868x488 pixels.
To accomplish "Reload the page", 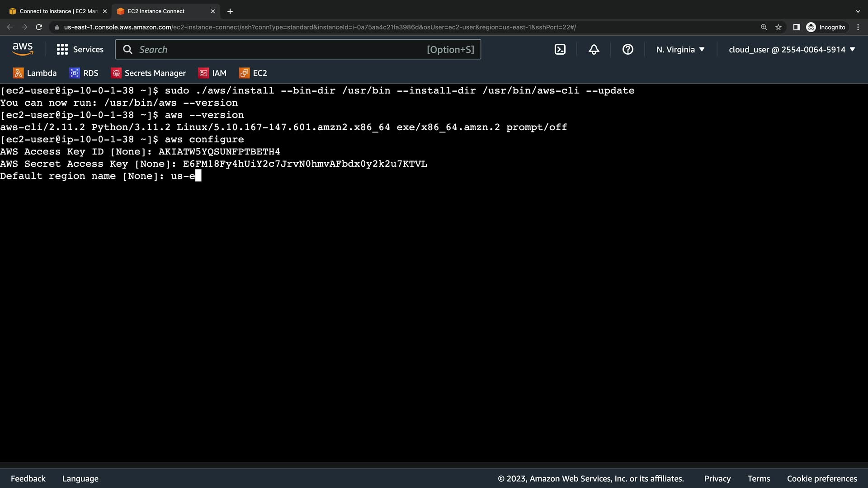I will (39, 27).
